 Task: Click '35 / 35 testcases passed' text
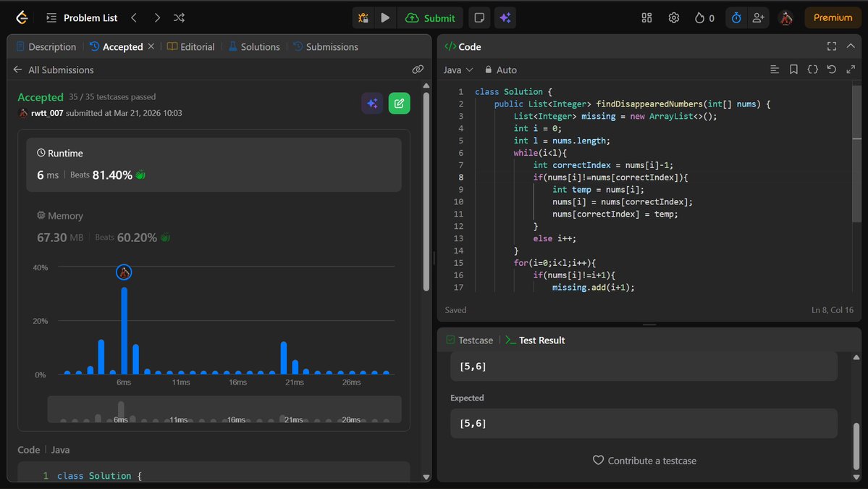[x=111, y=97]
